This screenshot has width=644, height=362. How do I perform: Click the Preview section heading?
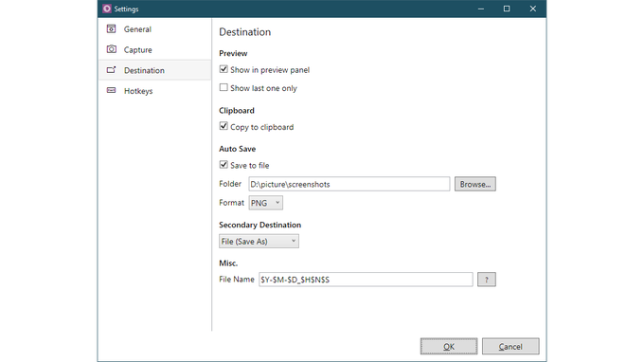(x=233, y=53)
